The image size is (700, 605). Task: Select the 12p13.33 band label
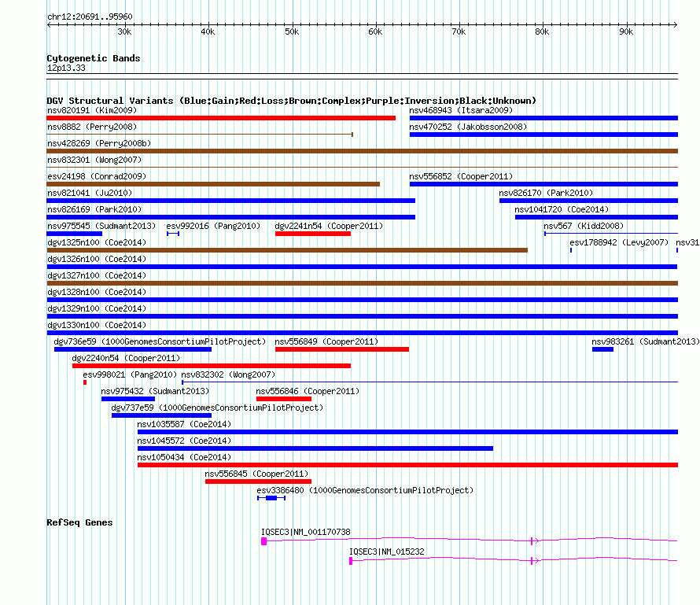click(66, 68)
